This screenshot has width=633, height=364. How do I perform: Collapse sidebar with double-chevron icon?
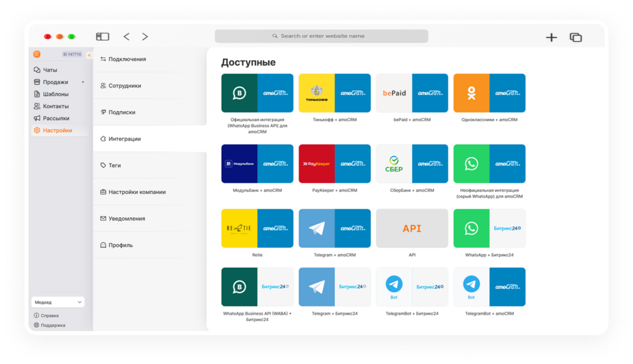pyautogui.click(x=89, y=55)
